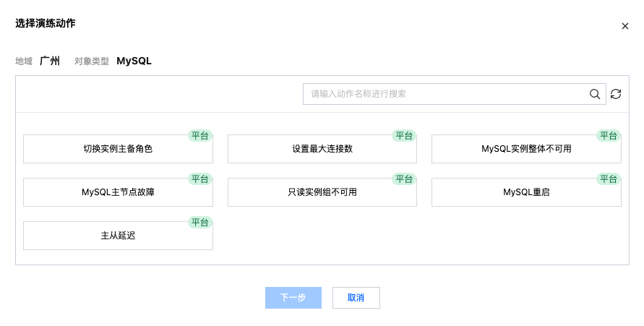Select the MySQL实例整体不可用 action
The image size is (644, 326).
coord(526,149)
